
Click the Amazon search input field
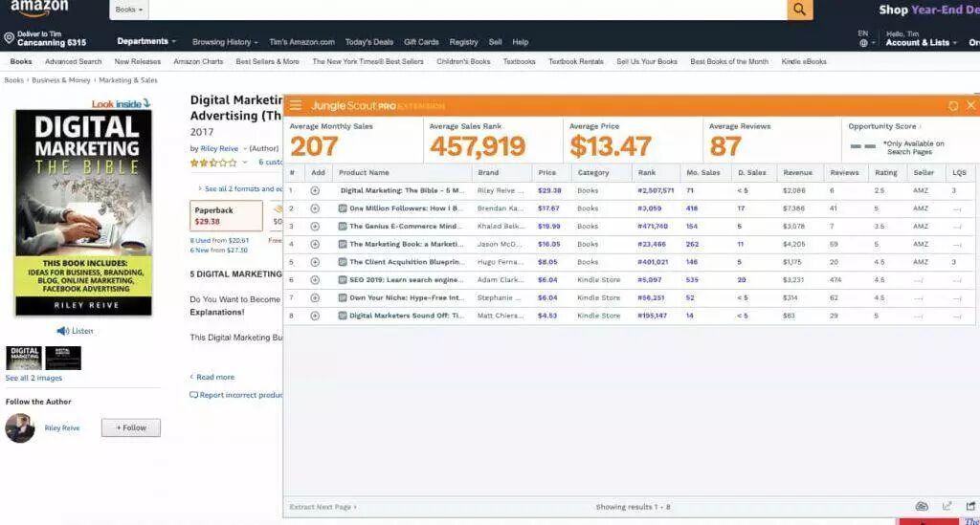(468, 10)
